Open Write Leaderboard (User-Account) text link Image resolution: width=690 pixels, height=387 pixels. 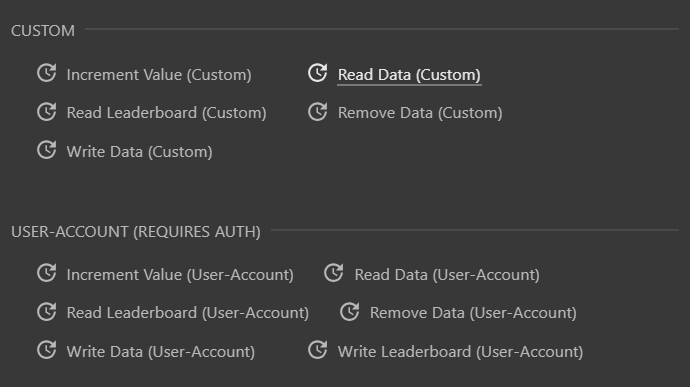click(460, 352)
